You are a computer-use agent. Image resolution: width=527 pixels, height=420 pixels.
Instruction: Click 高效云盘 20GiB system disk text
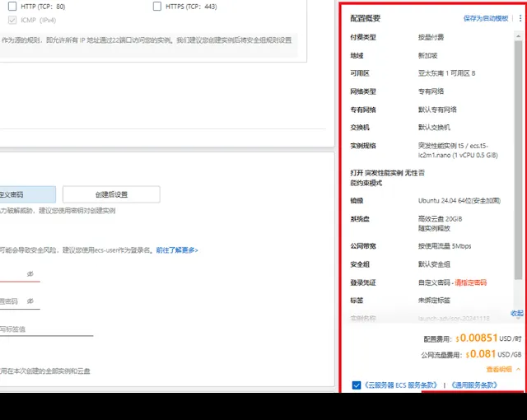[x=440, y=219]
